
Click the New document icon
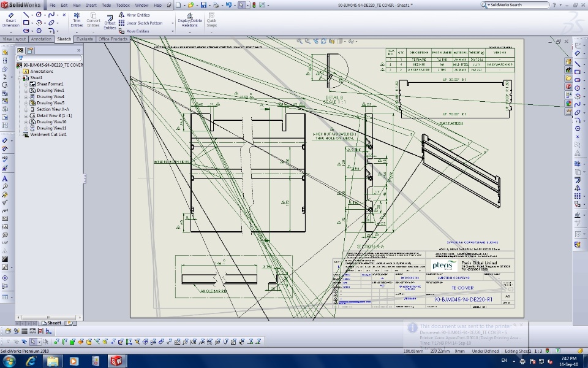178,5
